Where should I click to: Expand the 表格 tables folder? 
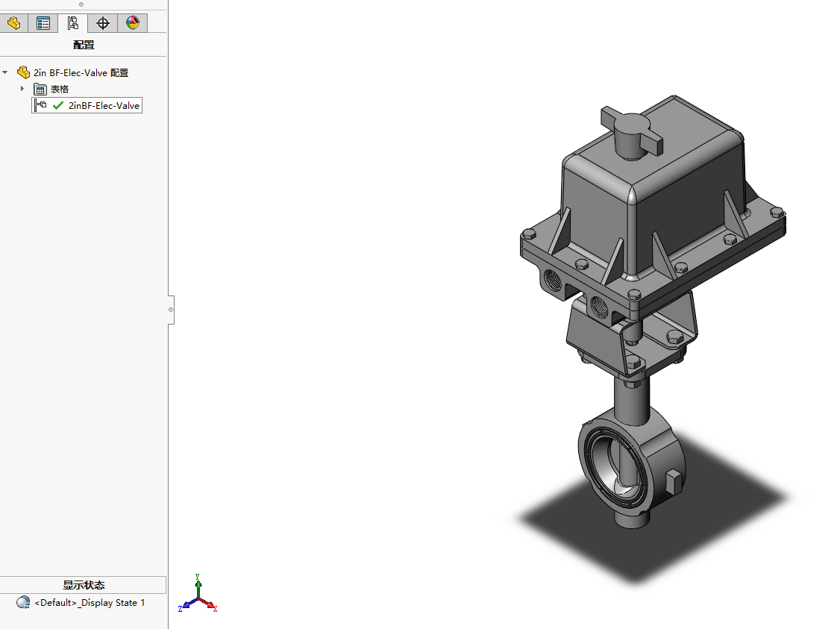[22, 88]
